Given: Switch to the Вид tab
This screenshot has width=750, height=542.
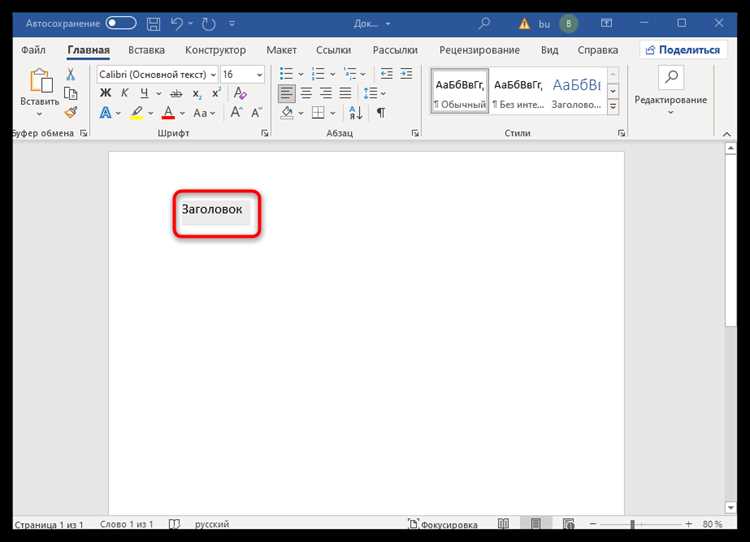Looking at the screenshot, I should coord(550,50).
